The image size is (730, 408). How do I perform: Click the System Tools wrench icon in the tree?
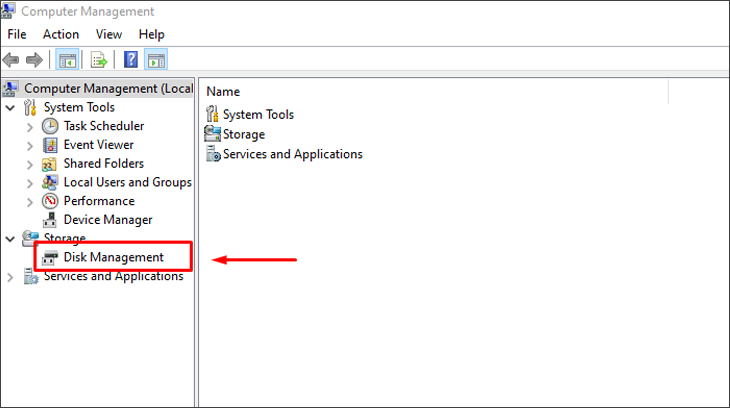pos(30,108)
